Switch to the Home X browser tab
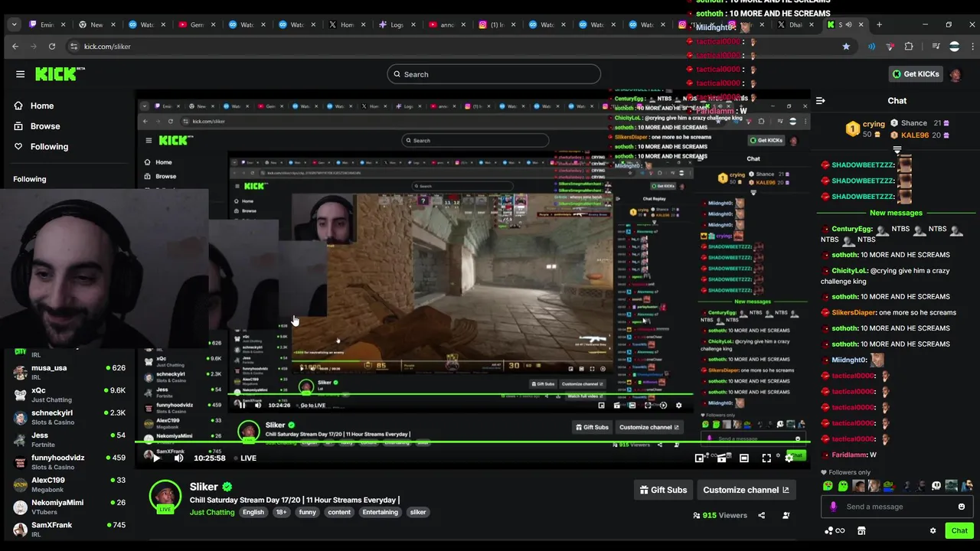Image resolution: width=980 pixels, height=551 pixels. [x=347, y=24]
